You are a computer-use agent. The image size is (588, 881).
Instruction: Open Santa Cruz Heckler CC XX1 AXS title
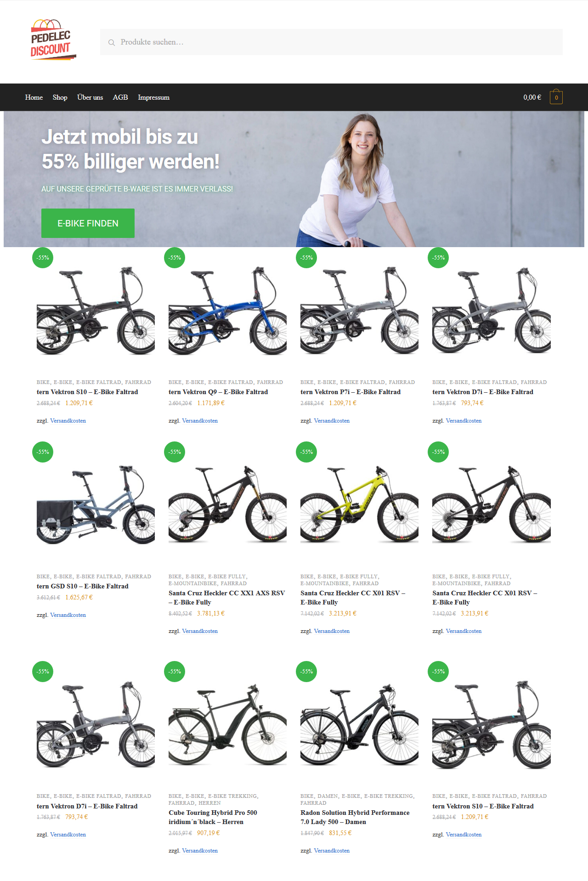coord(227,598)
